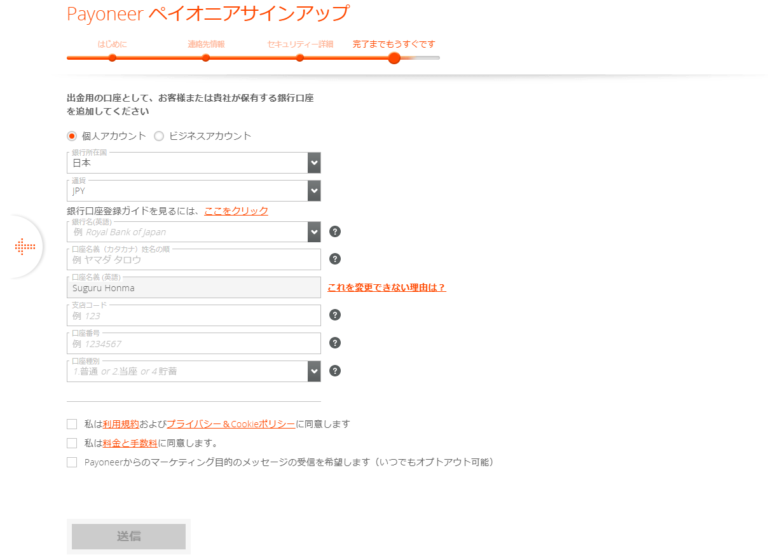
Task: Click the help icon next to branch code field
Action: point(335,315)
